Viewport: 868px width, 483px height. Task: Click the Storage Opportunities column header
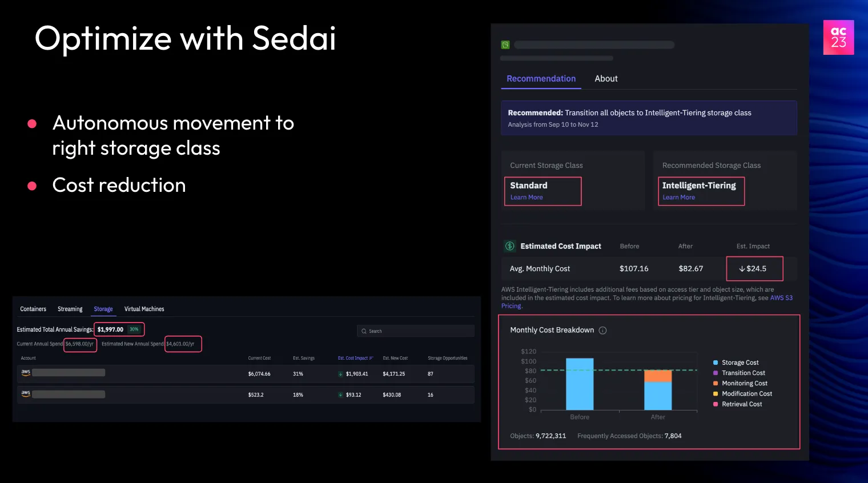click(x=448, y=358)
